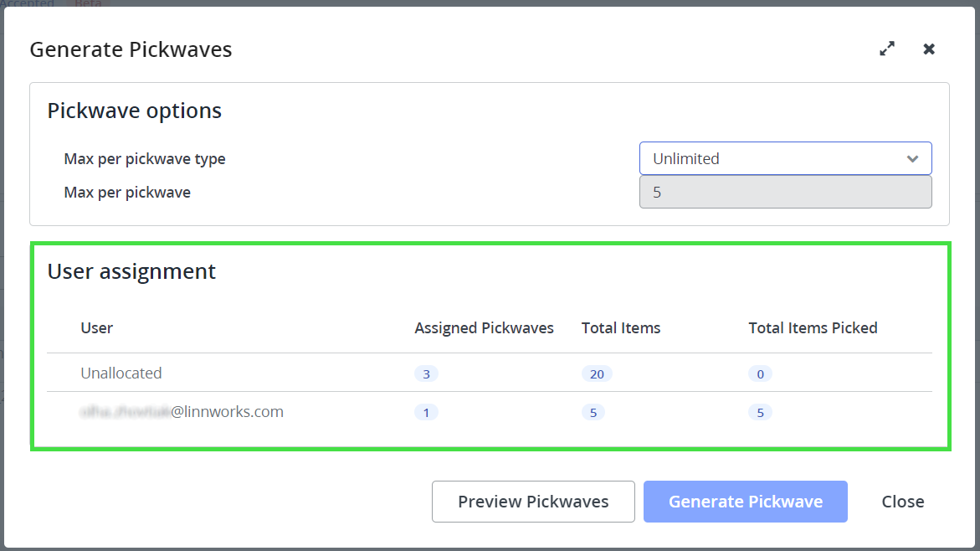Select the linnworks.com user email
This screenshot has width=980, height=551.
182,412
